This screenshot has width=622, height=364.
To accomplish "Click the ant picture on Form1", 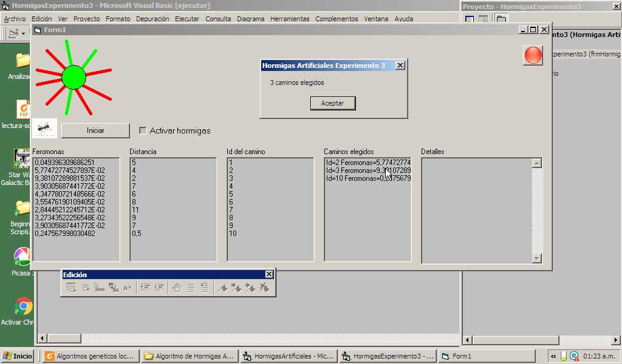I will [44, 129].
